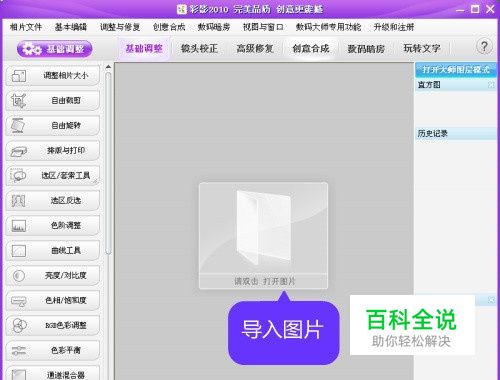Click the 调整相片大小 resize icon

19,76
